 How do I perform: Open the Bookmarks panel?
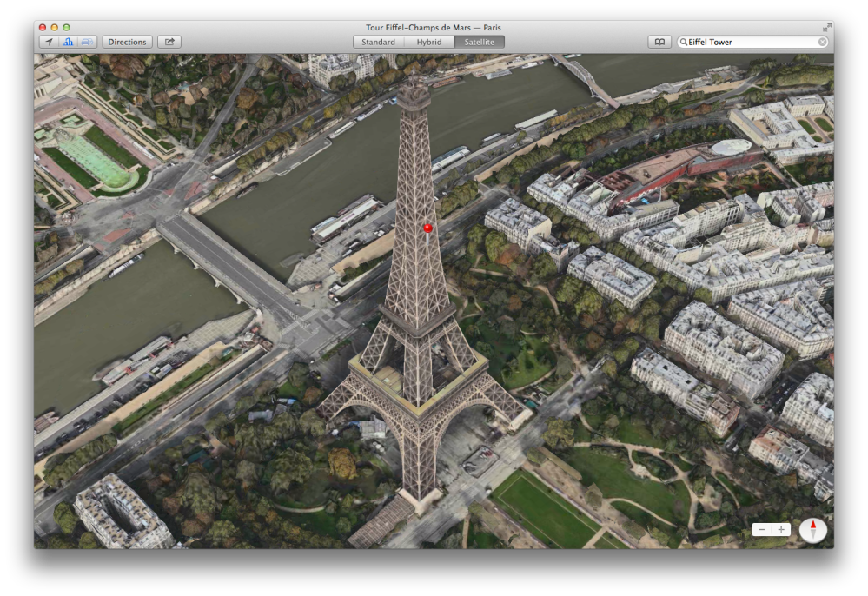[661, 41]
